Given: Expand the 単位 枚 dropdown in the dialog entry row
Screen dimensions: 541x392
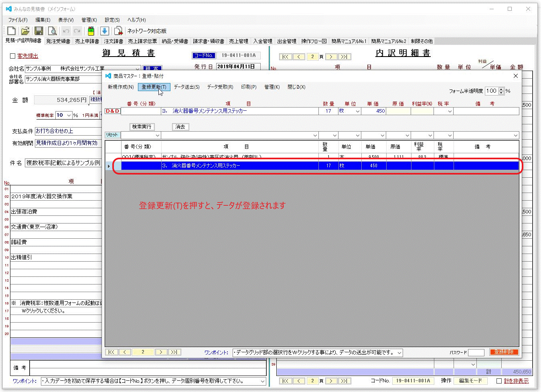Looking at the screenshot, I should click(358, 111).
